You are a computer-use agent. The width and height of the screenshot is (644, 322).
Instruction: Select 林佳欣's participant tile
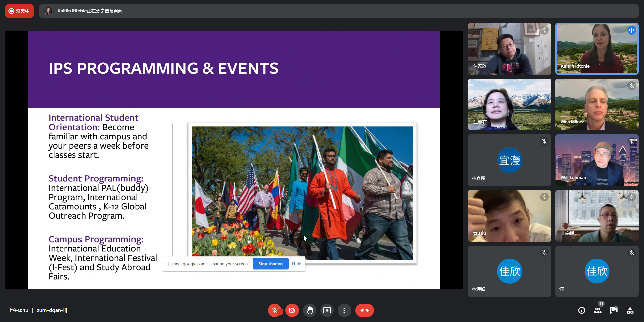[509, 271]
